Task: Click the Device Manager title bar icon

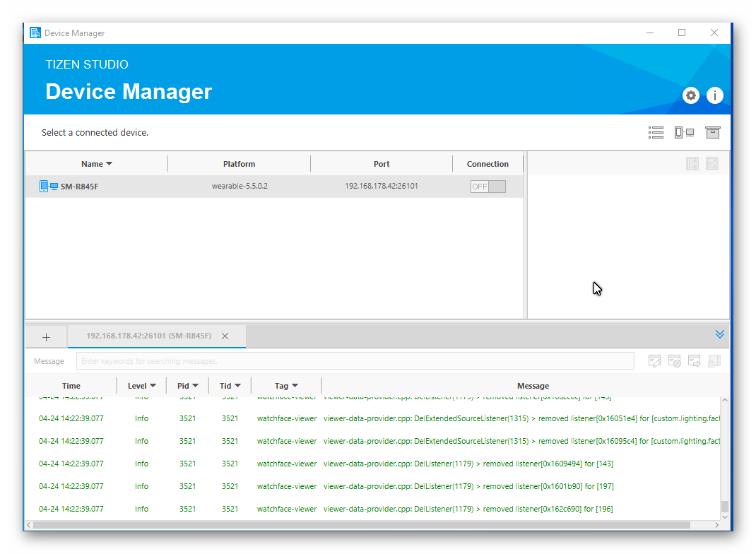Action: (35, 33)
